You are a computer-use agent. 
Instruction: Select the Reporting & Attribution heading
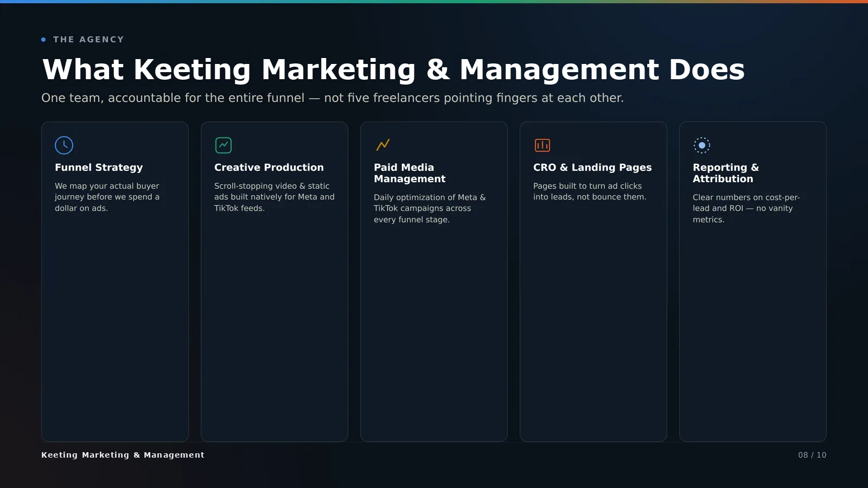point(726,174)
